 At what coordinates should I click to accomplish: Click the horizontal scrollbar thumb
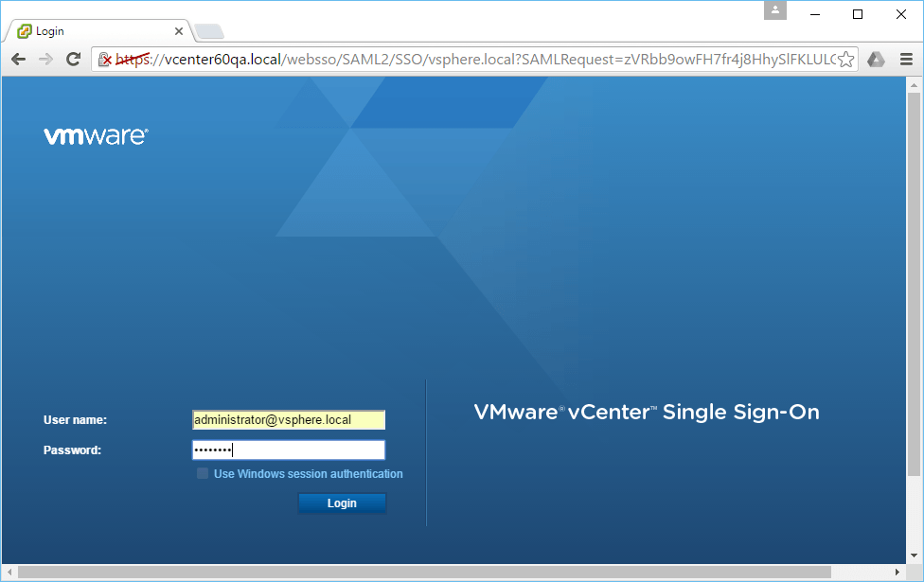tap(424, 572)
